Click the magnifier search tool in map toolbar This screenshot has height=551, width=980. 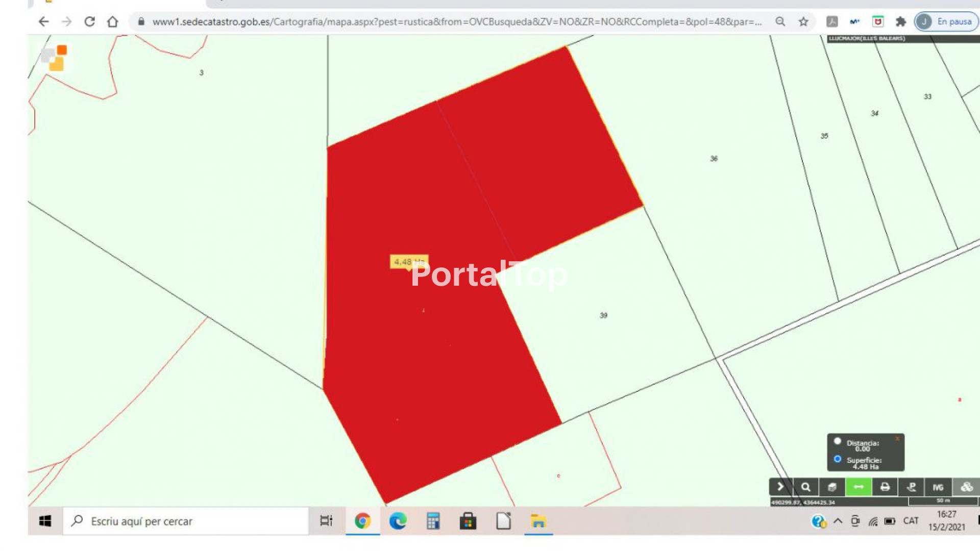(x=806, y=487)
